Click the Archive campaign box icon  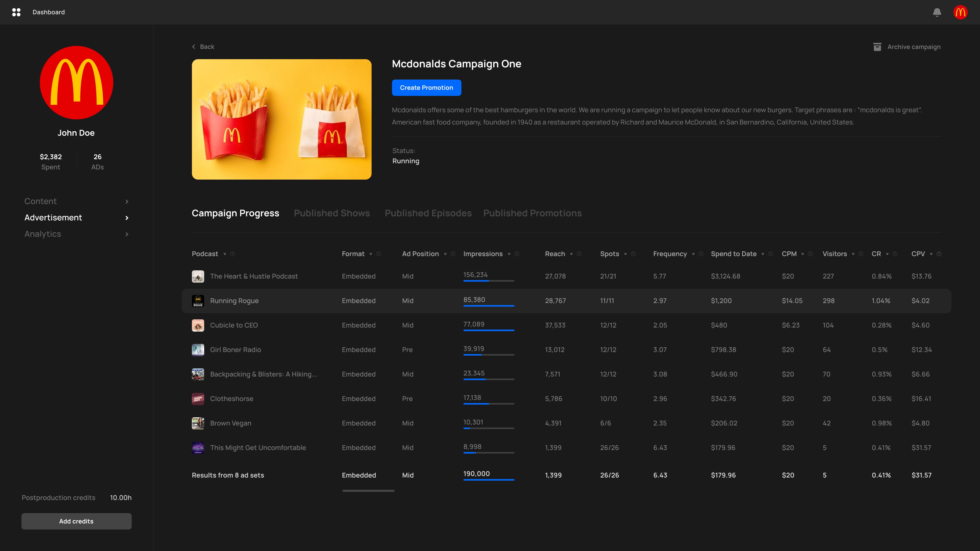tap(877, 47)
